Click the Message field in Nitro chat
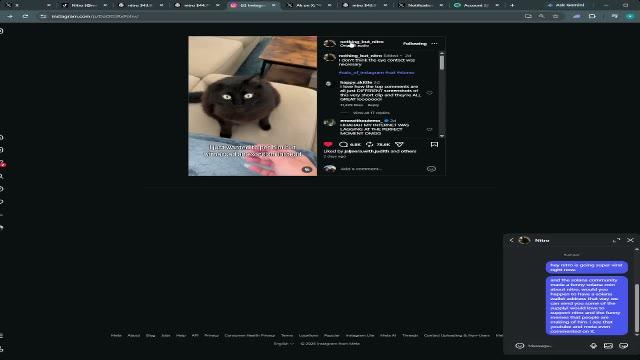The image size is (640, 360). coord(557,346)
